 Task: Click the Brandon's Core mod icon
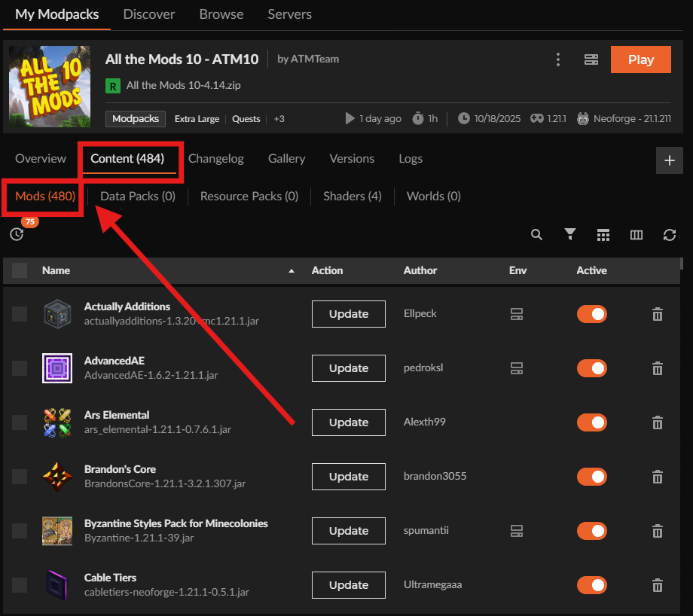click(x=57, y=477)
